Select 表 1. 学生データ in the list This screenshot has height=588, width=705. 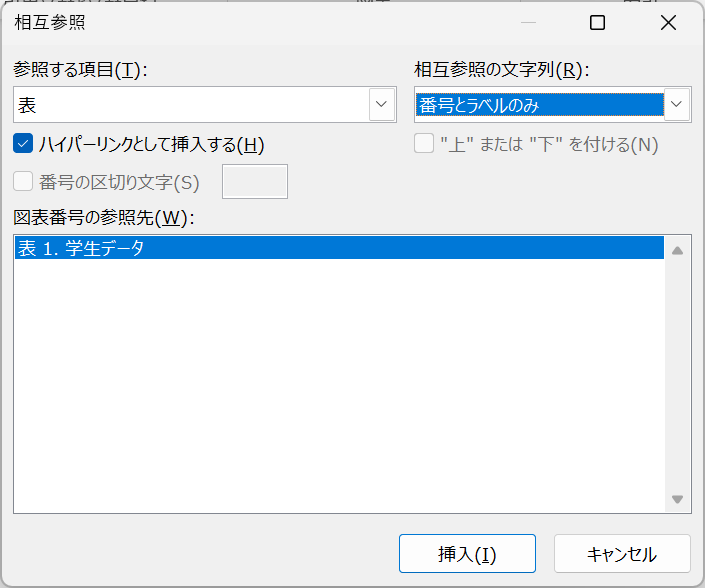[x=80, y=249]
